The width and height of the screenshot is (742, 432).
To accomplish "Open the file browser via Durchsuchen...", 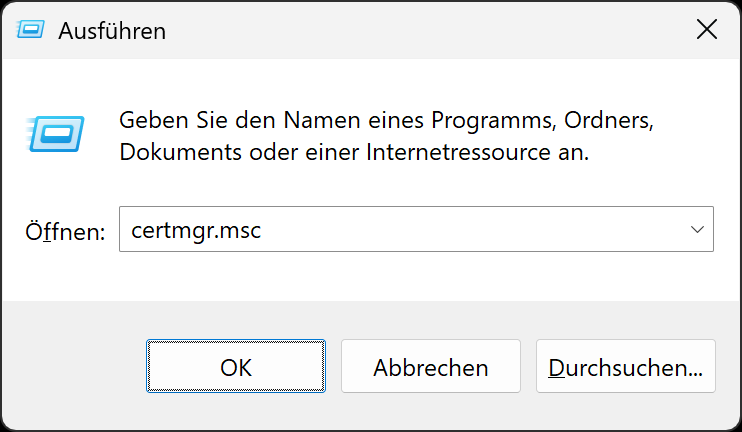I will pyautogui.click(x=625, y=367).
